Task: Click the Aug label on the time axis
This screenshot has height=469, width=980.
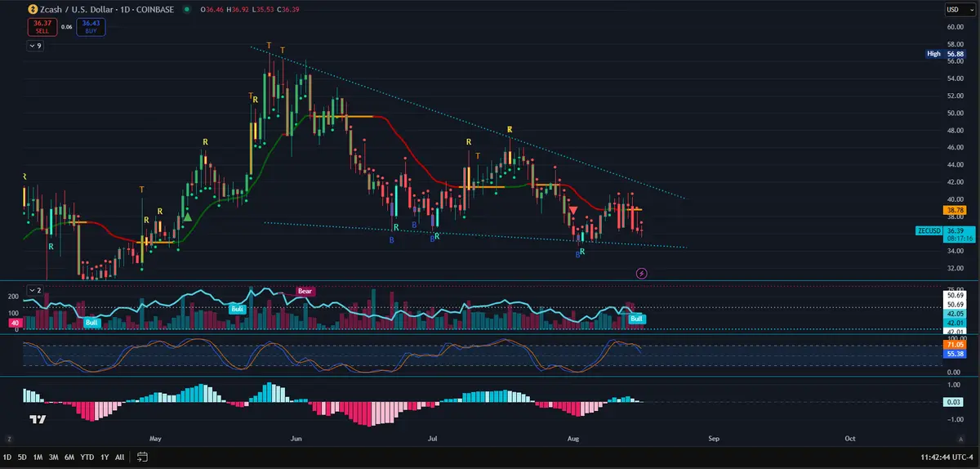Action: pyautogui.click(x=573, y=438)
